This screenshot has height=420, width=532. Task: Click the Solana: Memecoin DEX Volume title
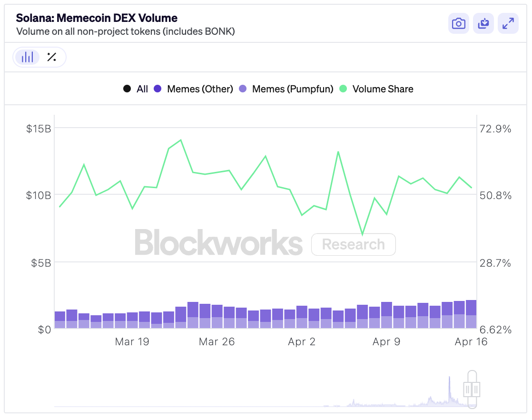[x=97, y=18]
